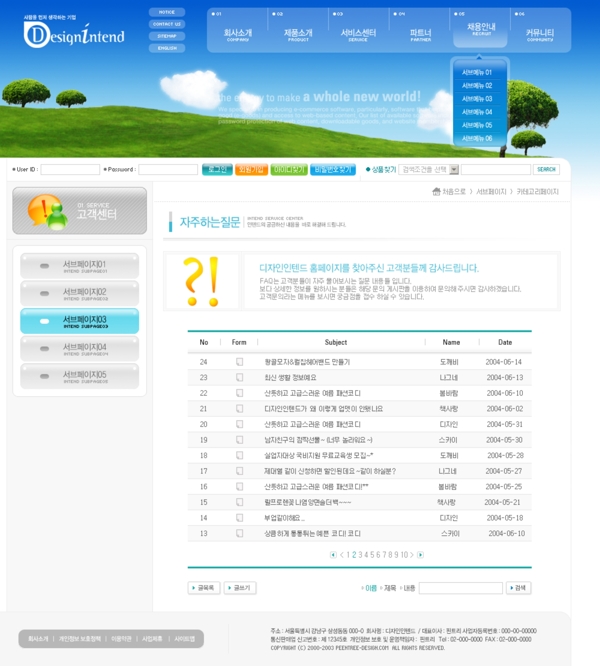Open post dated 2004-06-02 subject
The image size is (600, 666).
tap(324, 409)
